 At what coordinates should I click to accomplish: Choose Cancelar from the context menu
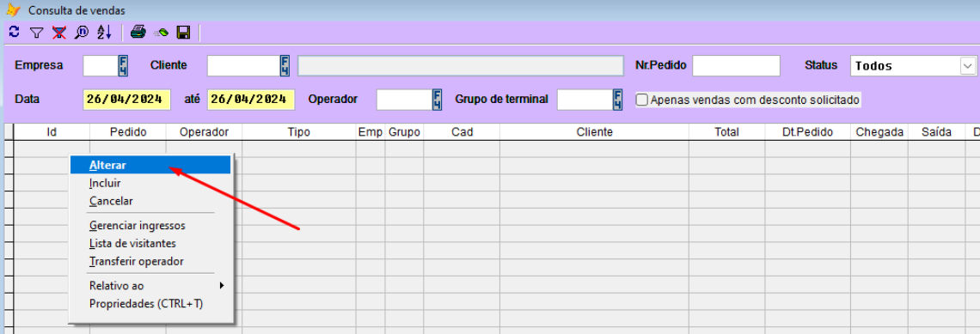pos(150,201)
